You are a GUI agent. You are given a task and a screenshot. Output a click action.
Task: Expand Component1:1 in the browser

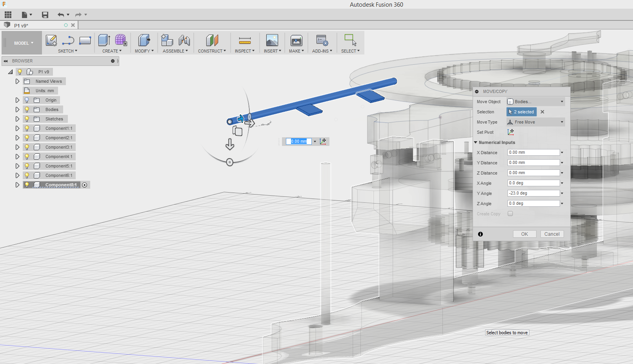17,128
